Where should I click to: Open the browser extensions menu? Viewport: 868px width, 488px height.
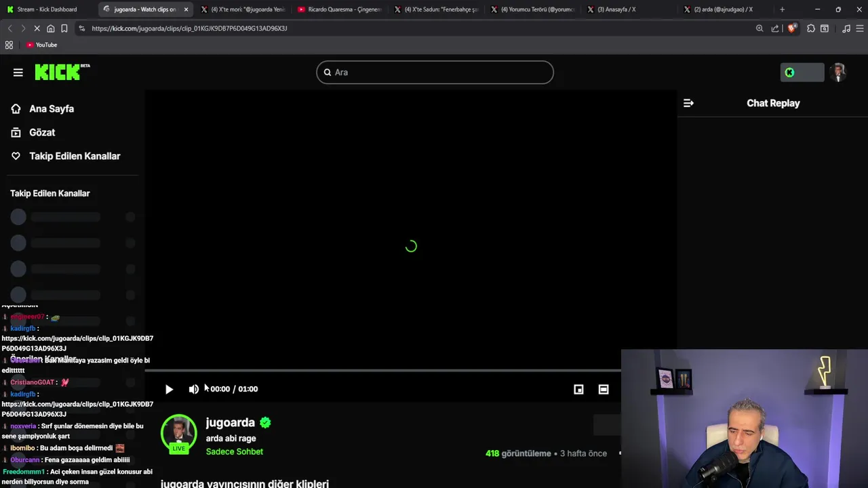811,28
